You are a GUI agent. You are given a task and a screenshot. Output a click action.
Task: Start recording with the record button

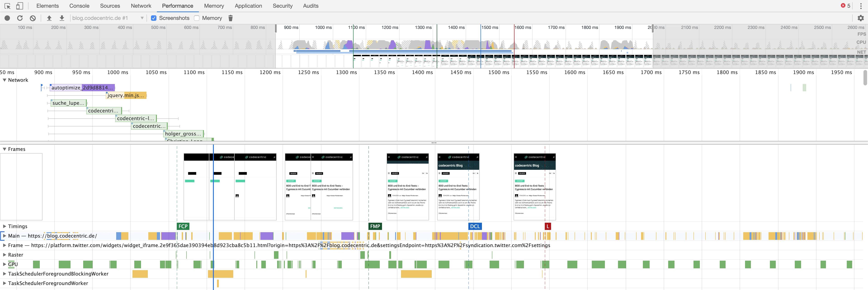click(7, 18)
